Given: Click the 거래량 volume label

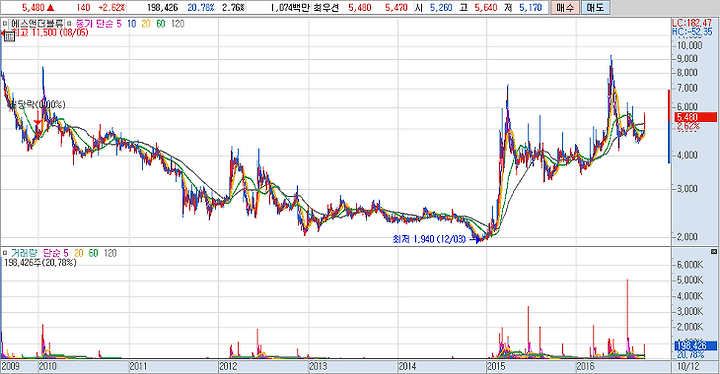Looking at the screenshot, I should coord(25,253).
